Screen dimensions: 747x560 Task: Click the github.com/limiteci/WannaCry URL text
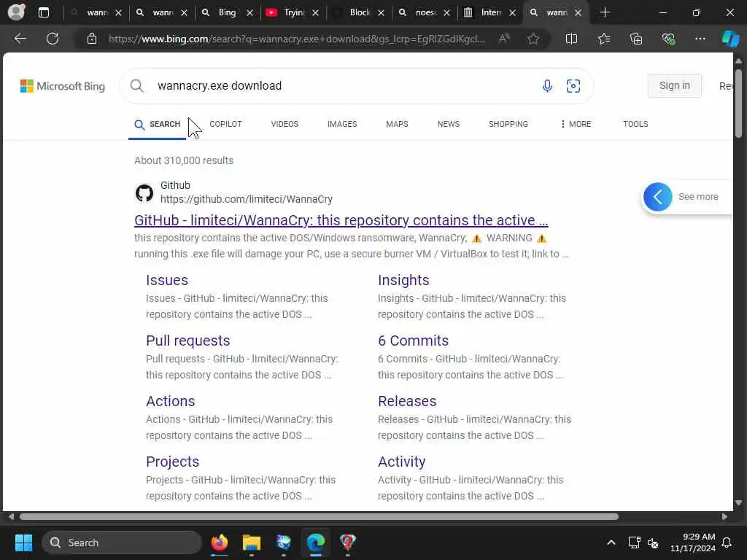point(247,199)
